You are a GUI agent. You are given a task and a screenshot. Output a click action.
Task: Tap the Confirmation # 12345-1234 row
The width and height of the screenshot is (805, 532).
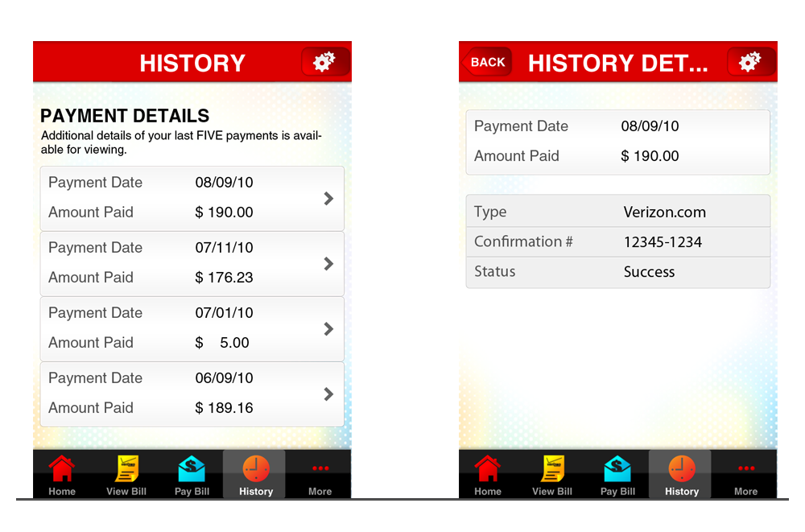[x=617, y=241]
